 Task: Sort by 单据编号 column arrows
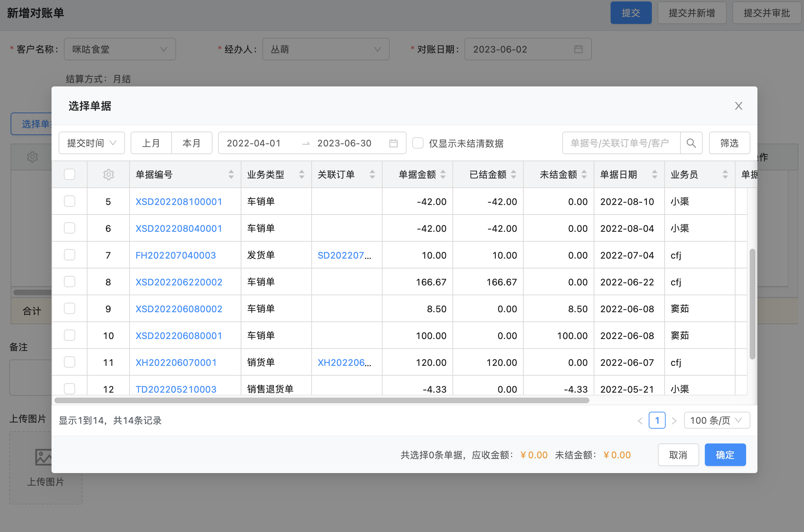coord(231,175)
